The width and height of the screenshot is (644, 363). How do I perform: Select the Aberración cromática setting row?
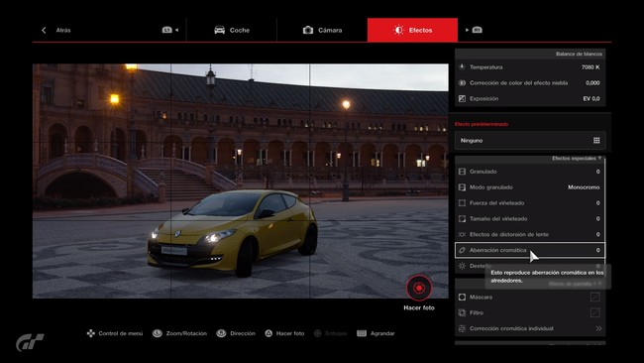(x=530, y=250)
